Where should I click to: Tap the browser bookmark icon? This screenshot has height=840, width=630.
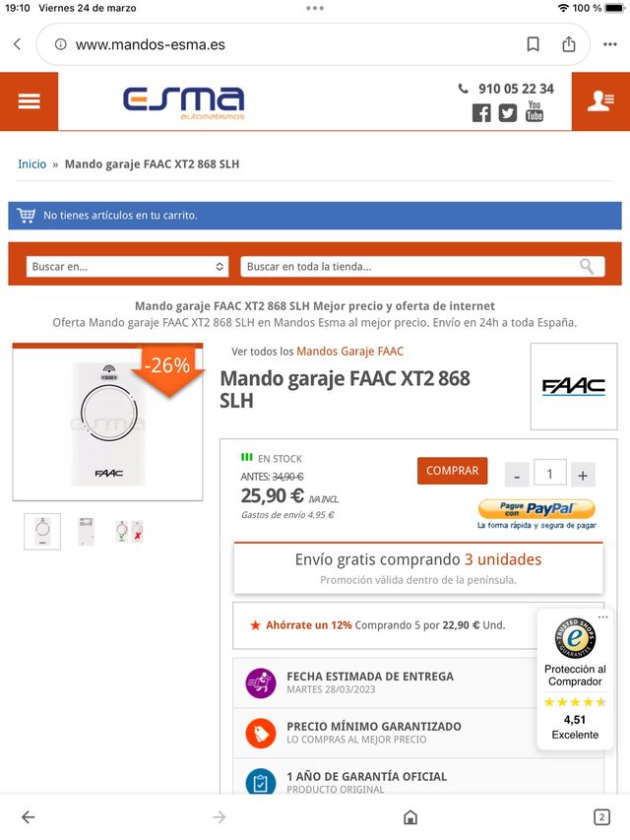pos(533,44)
